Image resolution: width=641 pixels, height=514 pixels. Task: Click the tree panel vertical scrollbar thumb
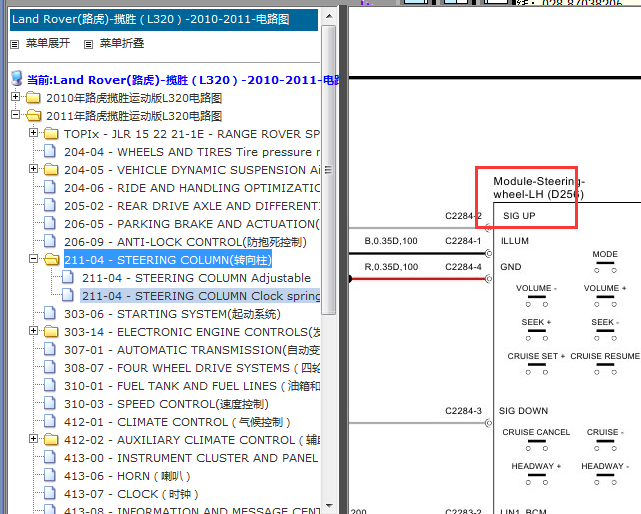(329, 170)
